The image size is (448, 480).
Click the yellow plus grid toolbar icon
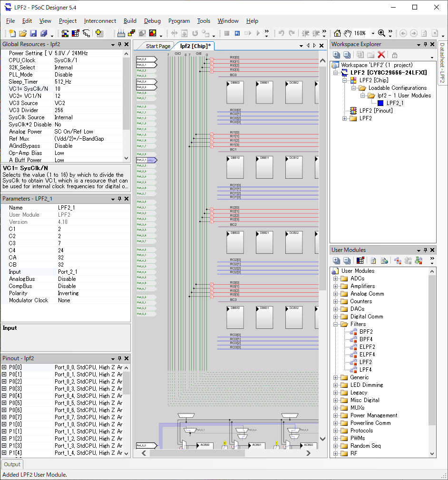pyautogui.click(x=99, y=33)
